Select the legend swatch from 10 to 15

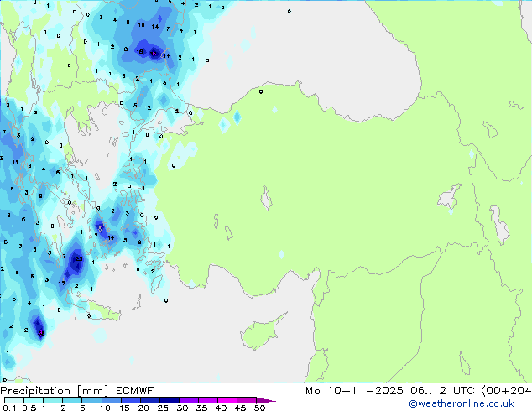112,400
